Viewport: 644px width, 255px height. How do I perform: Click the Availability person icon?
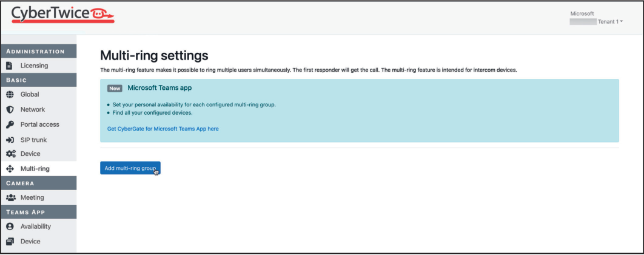point(10,226)
